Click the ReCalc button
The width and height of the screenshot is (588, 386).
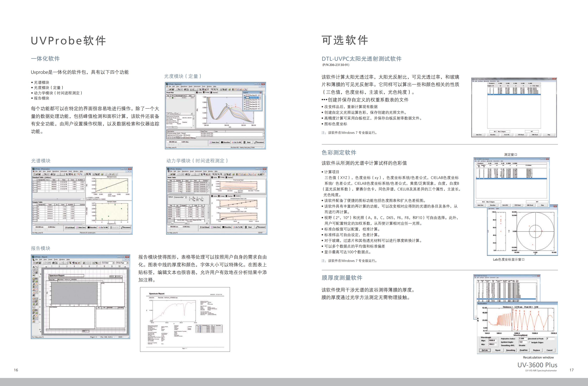point(485,350)
